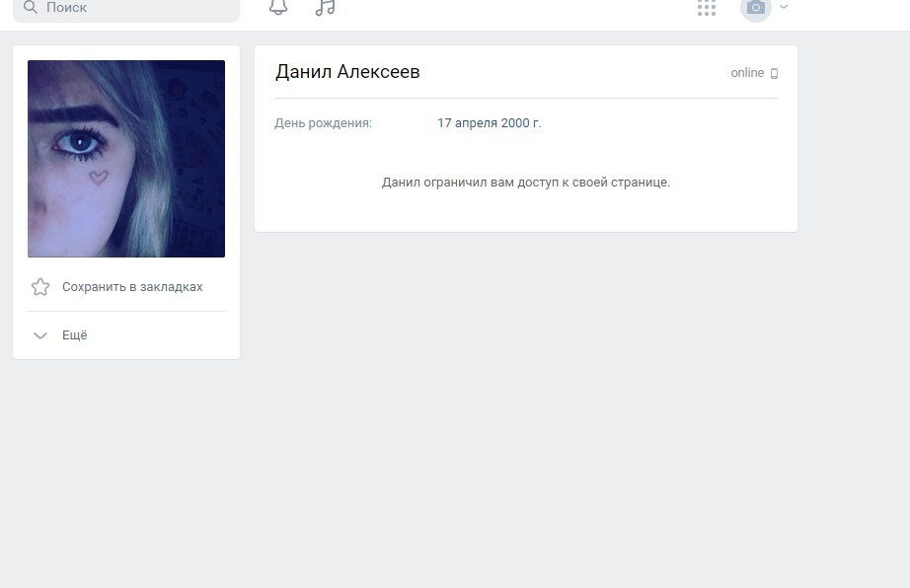
Task: Open the music player icon
Action: (325, 7)
